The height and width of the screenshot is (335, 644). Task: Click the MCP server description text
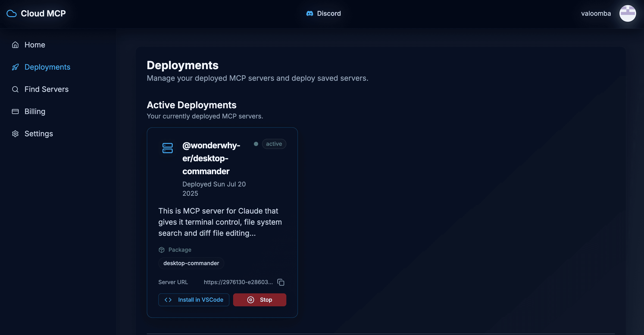(x=220, y=222)
